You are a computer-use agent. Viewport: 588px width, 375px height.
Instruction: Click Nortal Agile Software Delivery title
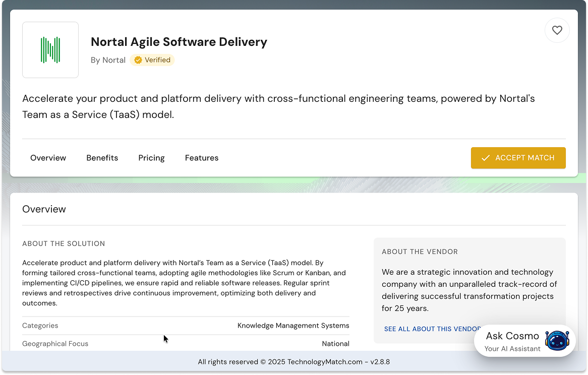[x=179, y=42]
